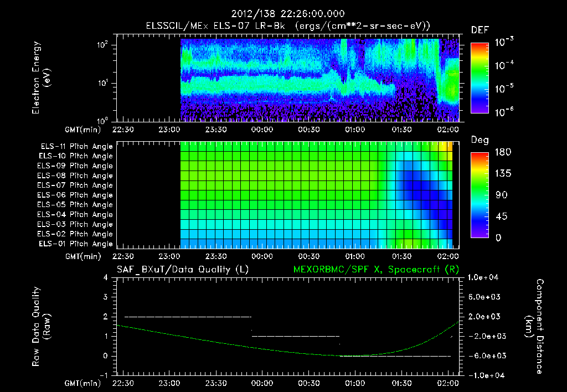Select the ELS-06 Pitch Angle row label
The height and width of the screenshot is (392, 567).
point(75,195)
